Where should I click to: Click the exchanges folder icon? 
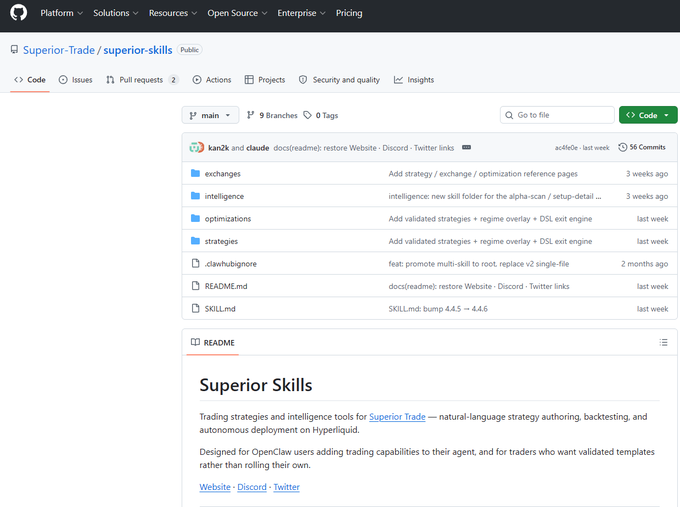196,173
